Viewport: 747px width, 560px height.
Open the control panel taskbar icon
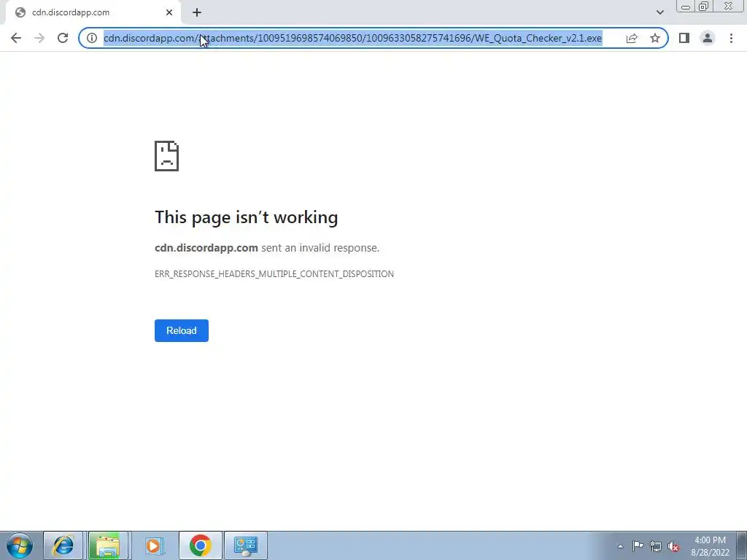pyautogui.click(x=246, y=545)
